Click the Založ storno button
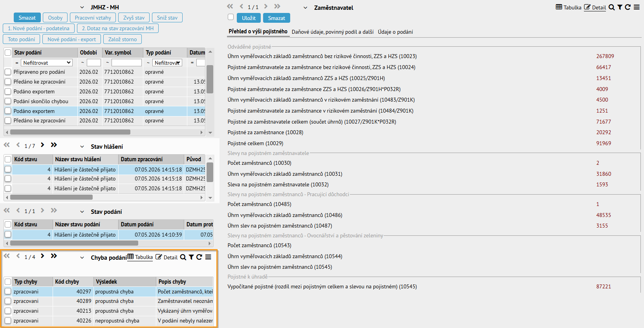Viewport: 644px width, 328px height. tap(123, 39)
